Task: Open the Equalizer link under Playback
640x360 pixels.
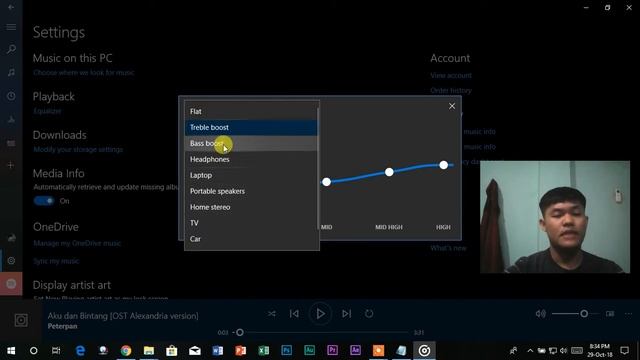Action: tap(47, 111)
